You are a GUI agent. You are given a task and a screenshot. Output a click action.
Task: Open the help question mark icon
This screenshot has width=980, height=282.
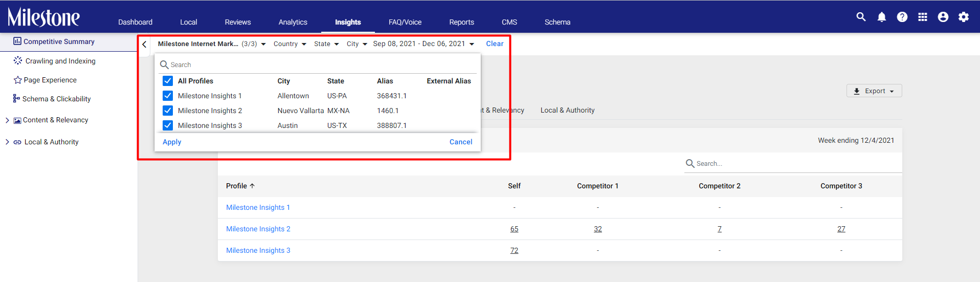click(902, 17)
